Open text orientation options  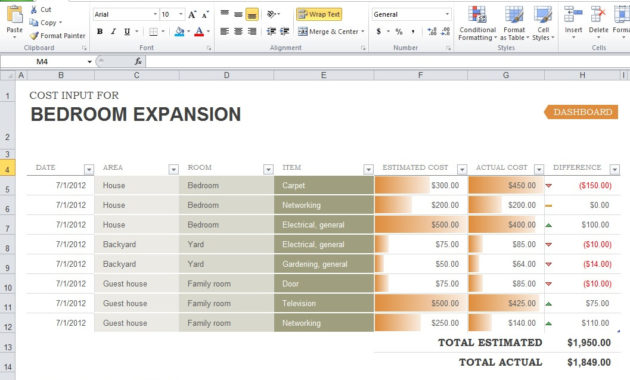coord(273,14)
